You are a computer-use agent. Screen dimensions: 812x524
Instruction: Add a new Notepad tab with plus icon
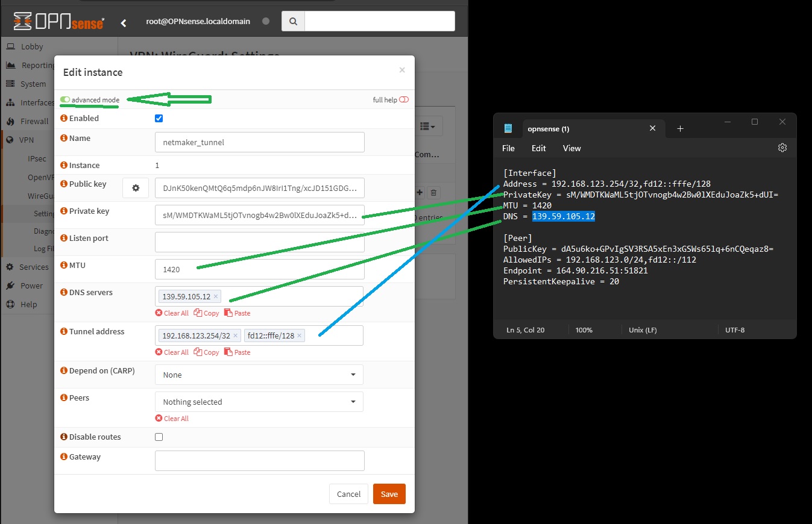coord(680,129)
